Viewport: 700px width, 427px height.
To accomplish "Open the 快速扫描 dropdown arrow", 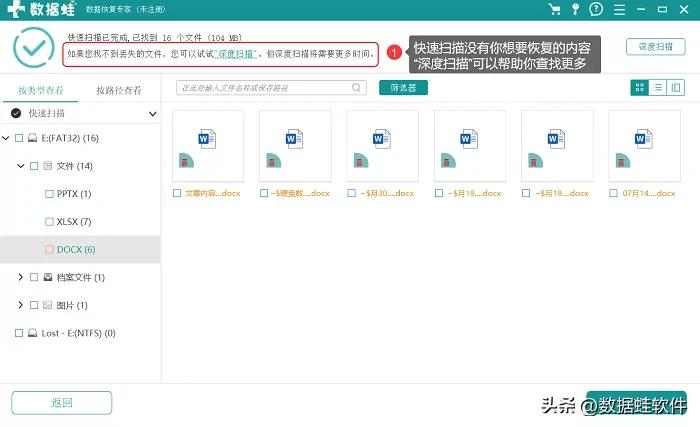I will [153, 114].
